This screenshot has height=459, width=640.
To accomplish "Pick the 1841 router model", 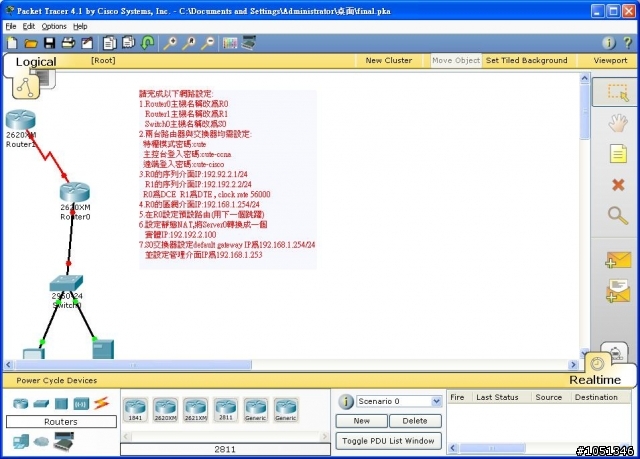I will click(135, 409).
